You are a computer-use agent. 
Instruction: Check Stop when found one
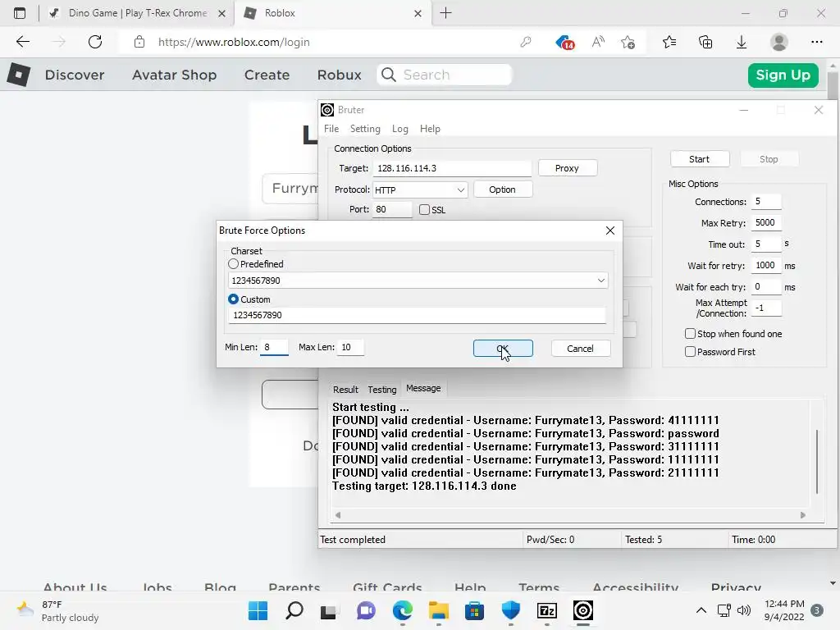[690, 334]
